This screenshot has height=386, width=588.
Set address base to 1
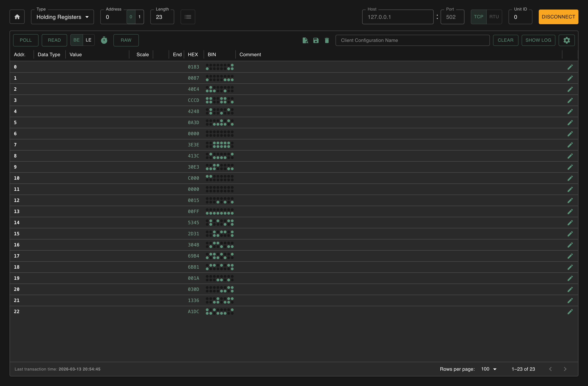pos(139,17)
